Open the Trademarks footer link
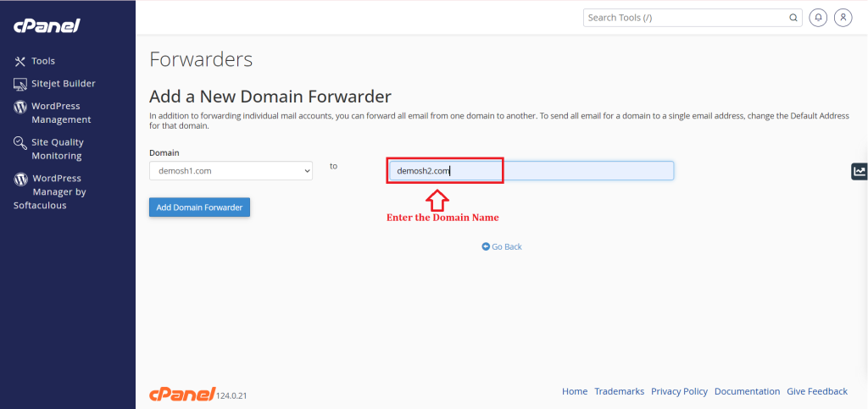Image resolution: width=868 pixels, height=409 pixels. tap(620, 391)
